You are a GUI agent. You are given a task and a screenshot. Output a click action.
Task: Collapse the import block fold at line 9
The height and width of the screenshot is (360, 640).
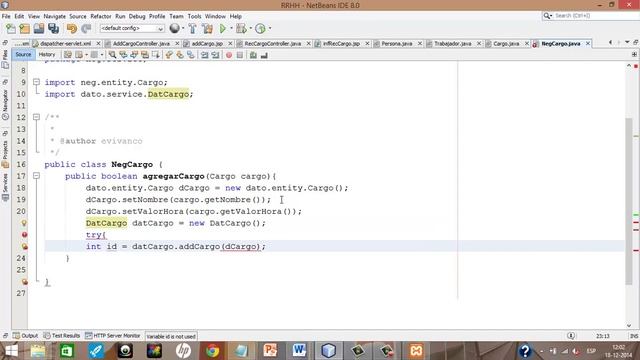(36, 82)
